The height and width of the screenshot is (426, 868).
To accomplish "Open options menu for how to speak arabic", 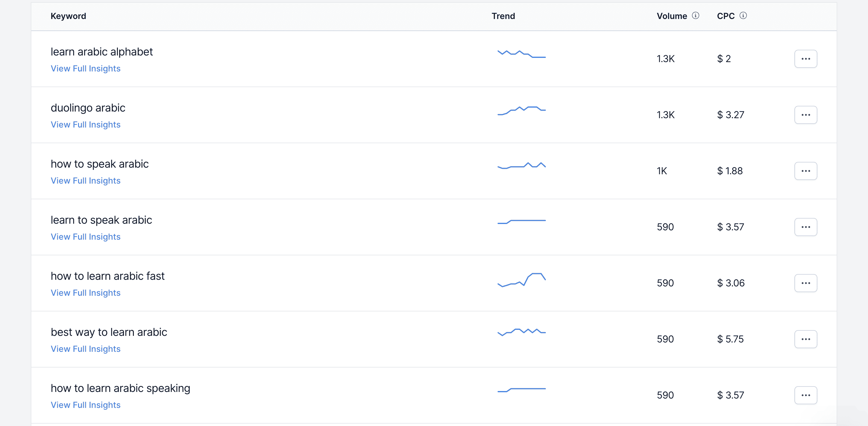I will [806, 171].
